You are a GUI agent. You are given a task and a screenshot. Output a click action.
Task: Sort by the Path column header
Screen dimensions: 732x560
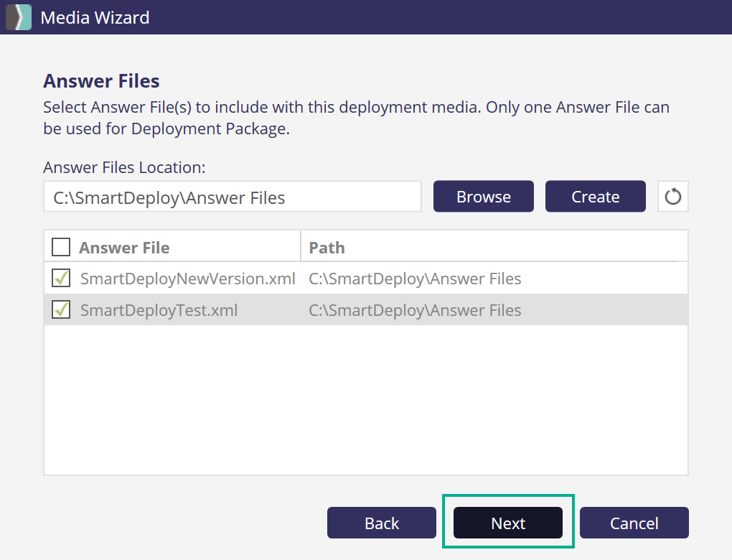coord(327,248)
